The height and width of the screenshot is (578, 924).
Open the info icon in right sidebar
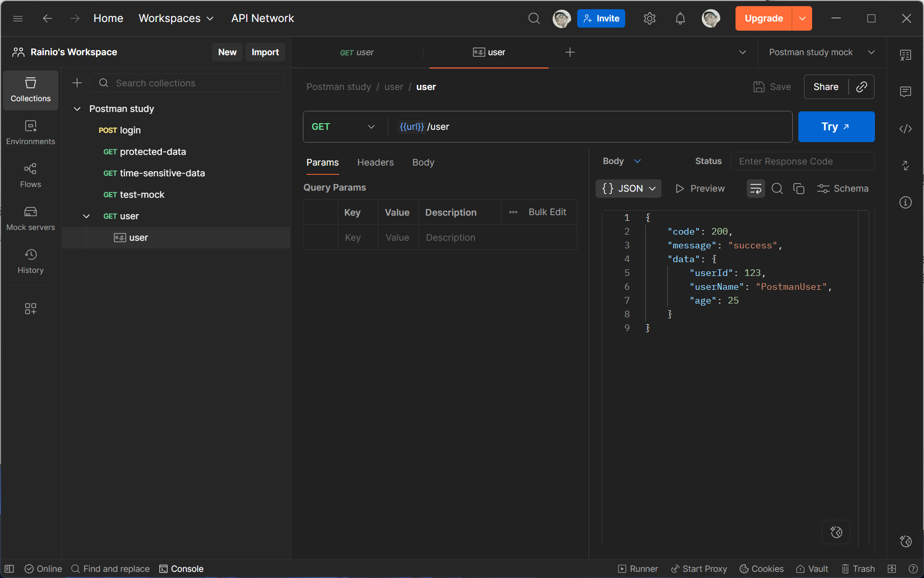pos(906,202)
